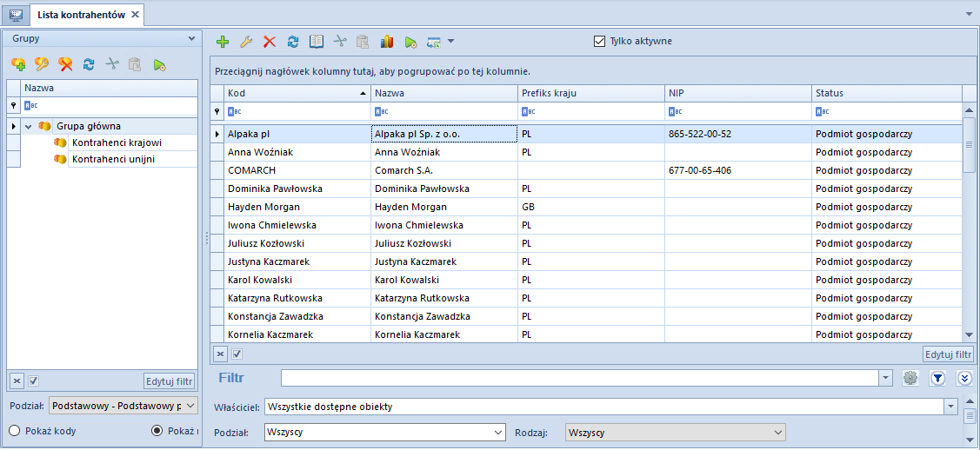This screenshot has height=450, width=980.
Task: Open the filter gear settings icon
Action: [x=910, y=378]
